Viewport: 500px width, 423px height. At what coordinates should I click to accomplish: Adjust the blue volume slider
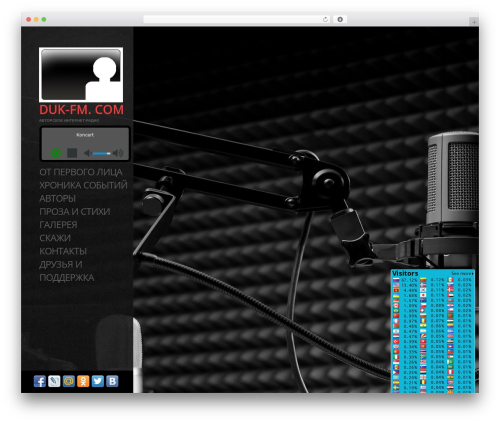click(x=102, y=153)
